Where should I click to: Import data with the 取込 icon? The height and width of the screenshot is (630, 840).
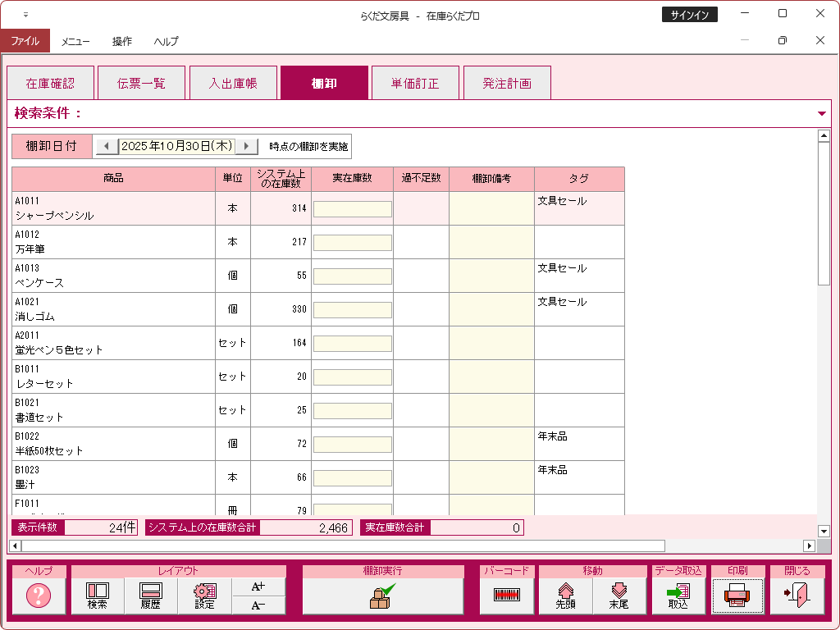tap(678, 596)
